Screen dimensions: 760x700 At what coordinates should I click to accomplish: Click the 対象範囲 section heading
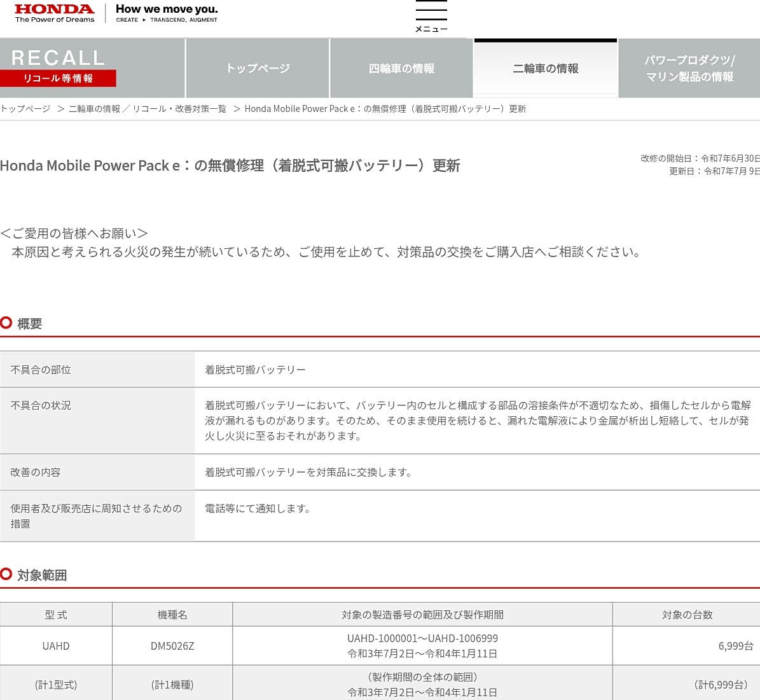[x=42, y=575]
